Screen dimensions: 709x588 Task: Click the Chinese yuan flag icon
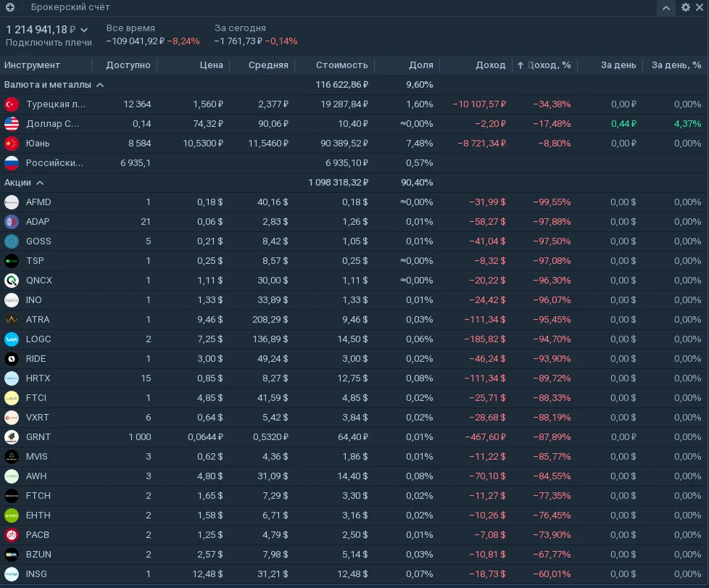12,144
